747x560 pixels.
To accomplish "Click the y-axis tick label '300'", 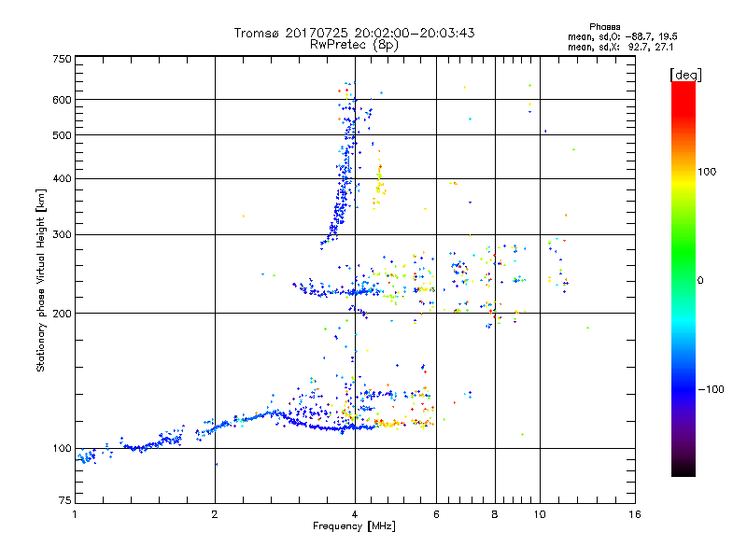I will coord(62,235).
